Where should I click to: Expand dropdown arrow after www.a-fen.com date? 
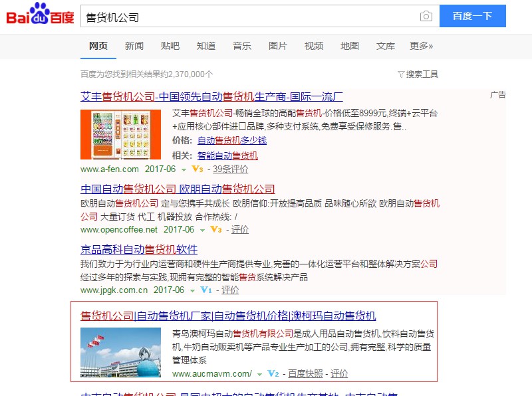[x=184, y=169]
